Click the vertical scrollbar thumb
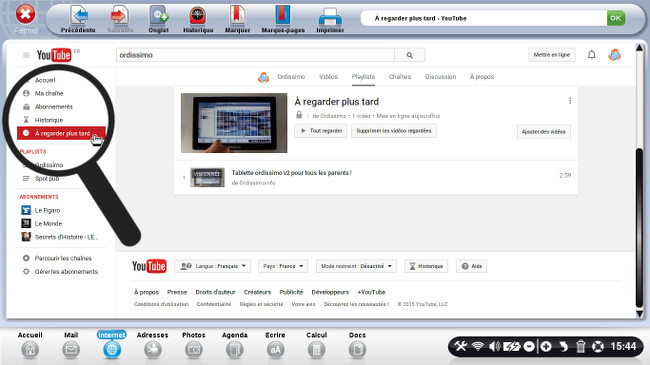Image resolution: width=650 pixels, height=365 pixels. coord(640,227)
